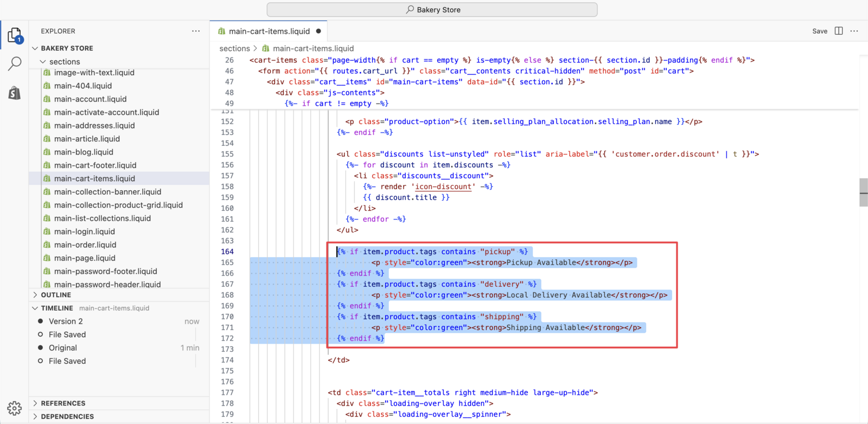The height and width of the screenshot is (424, 868).
Task: Open the Shopify bag icon in activity bar
Action: pyautogui.click(x=15, y=93)
